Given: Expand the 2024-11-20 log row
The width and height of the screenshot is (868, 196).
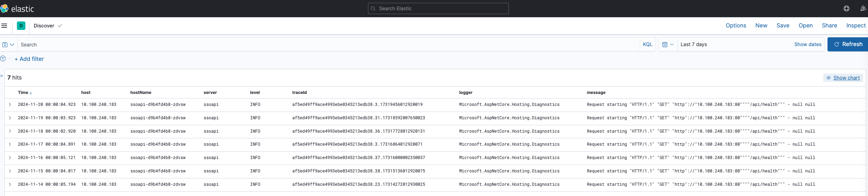Looking at the screenshot, I should coord(10,105).
